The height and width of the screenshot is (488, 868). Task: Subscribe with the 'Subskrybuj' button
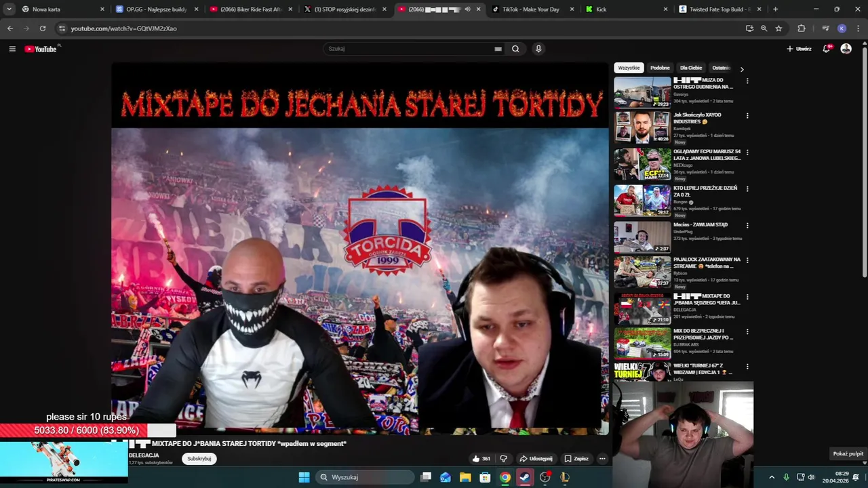tap(199, 459)
